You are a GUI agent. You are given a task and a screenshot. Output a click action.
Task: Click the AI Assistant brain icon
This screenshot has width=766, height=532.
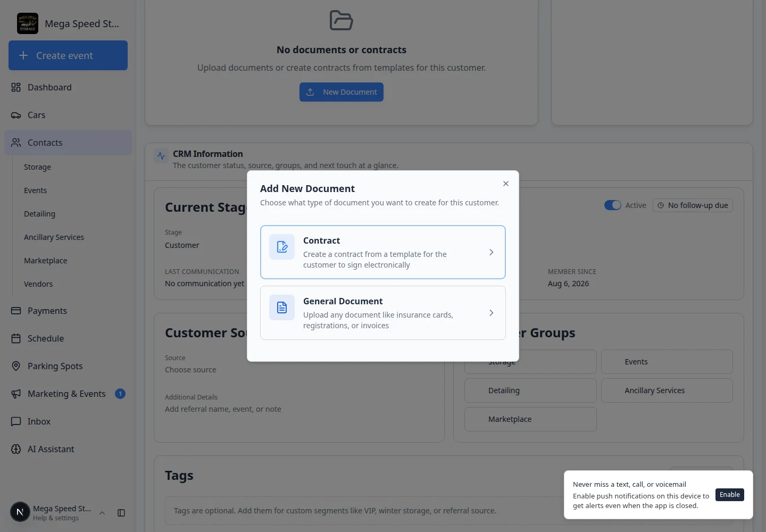point(16,449)
